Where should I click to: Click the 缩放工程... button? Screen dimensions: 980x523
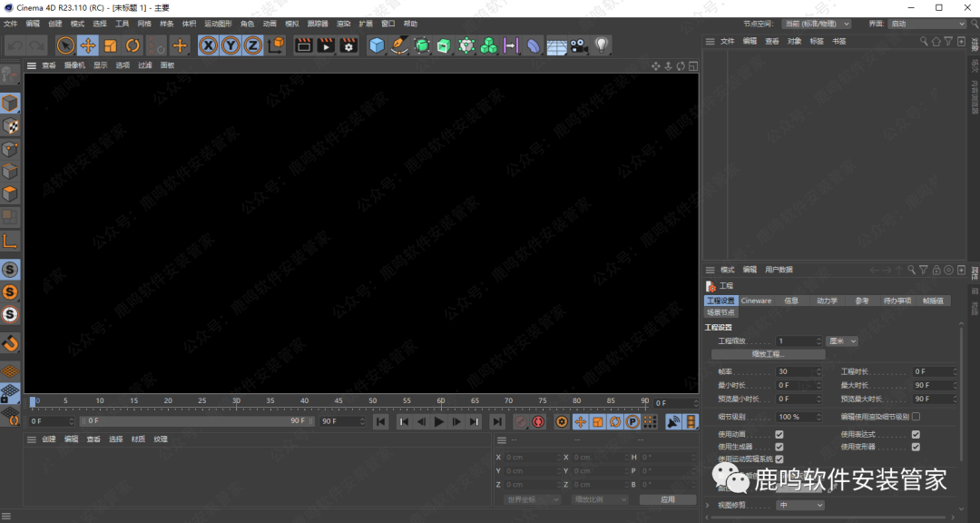[x=767, y=354]
